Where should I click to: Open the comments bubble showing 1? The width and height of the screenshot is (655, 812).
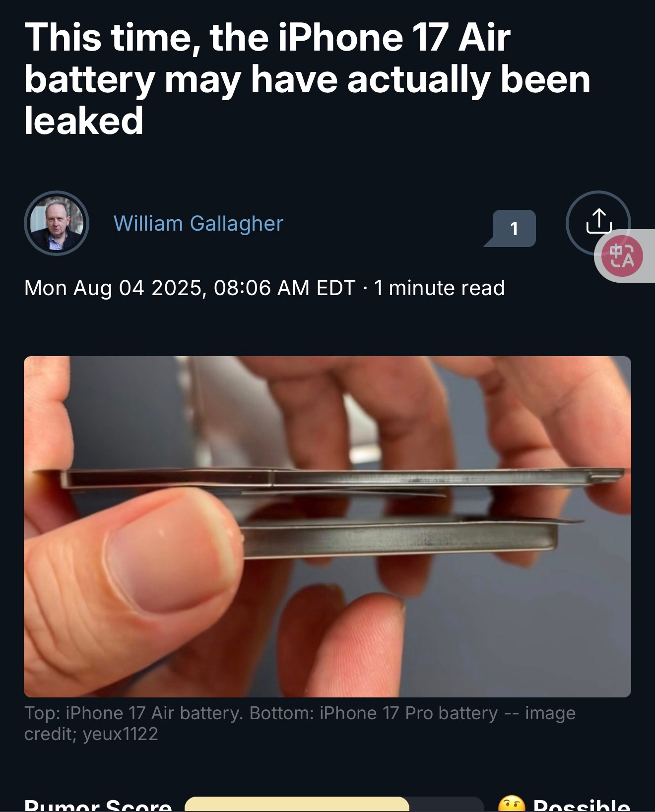click(511, 228)
